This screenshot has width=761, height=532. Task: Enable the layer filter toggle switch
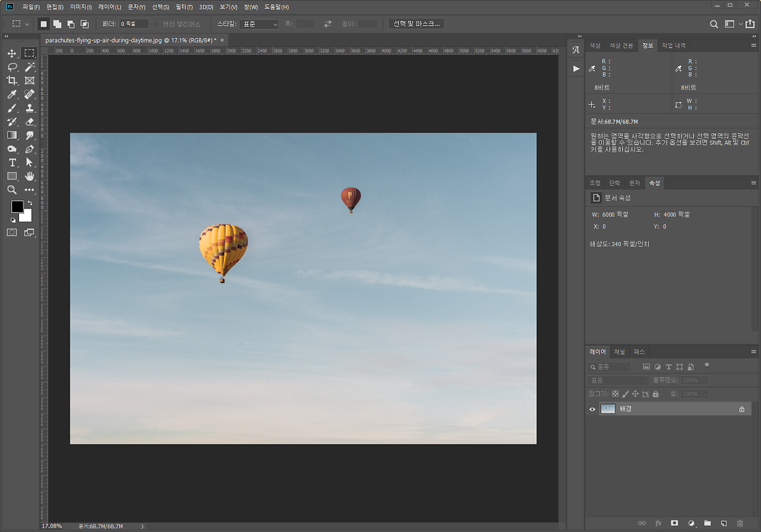[706, 366]
